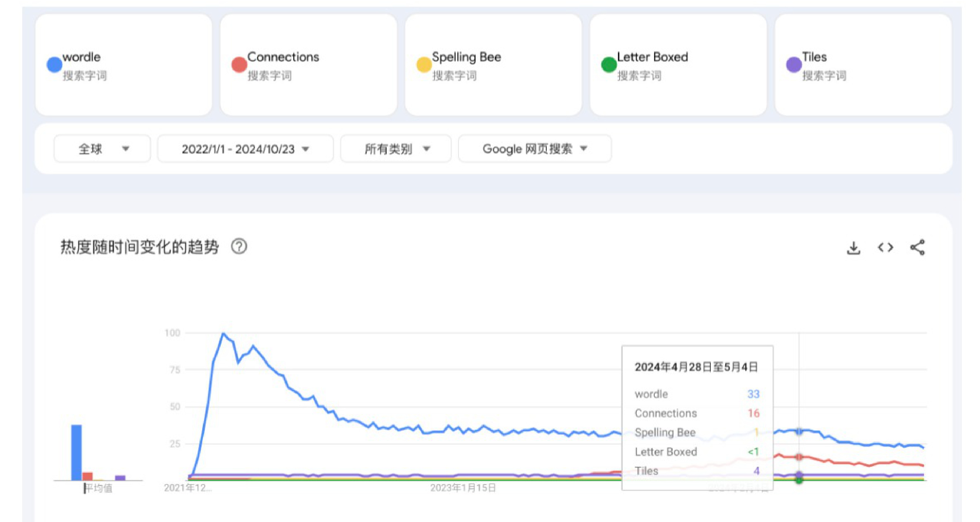This screenshot has width=980, height=522.
Task: Open the 所有类别 category dropdown
Action: (x=396, y=149)
